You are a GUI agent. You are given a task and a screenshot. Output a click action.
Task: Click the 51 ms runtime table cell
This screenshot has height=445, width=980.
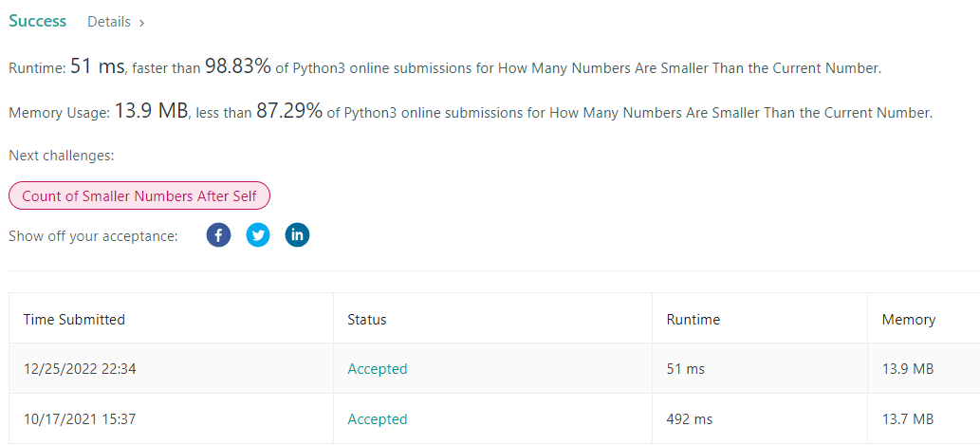(686, 369)
